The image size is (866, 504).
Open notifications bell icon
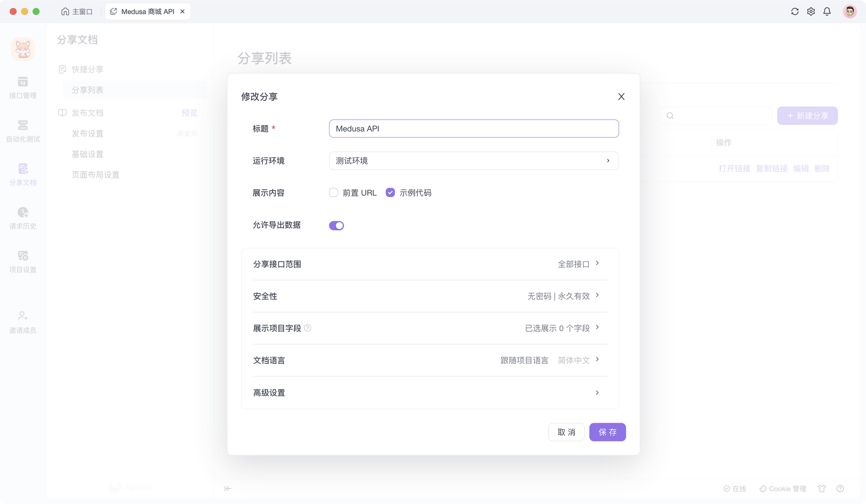827,12
